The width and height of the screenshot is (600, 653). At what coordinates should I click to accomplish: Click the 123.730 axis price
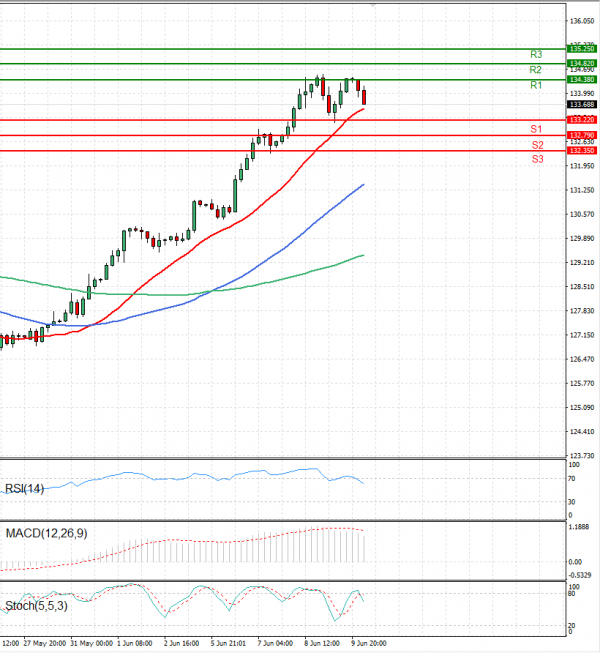pyautogui.click(x=582, y=456)
